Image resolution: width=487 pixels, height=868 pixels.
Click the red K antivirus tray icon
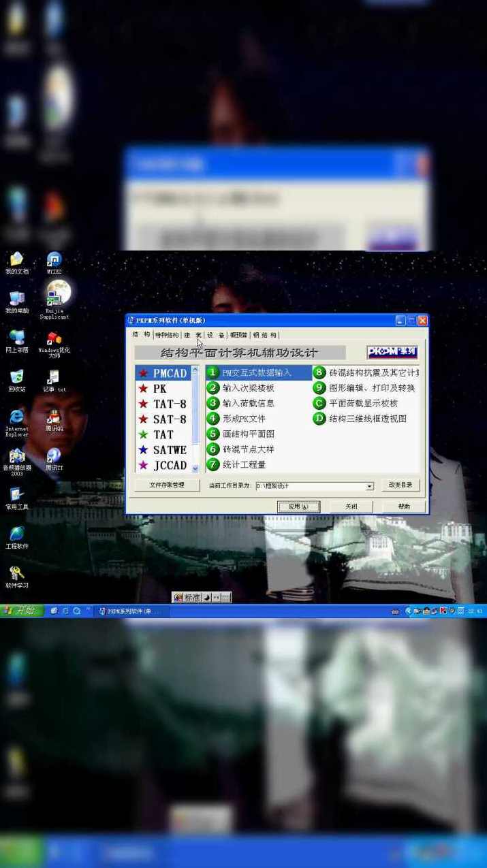[443, 611]
